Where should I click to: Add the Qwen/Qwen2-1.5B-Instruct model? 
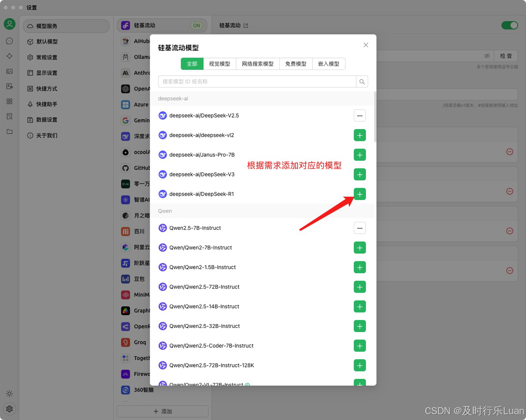[x=360, y=268]
